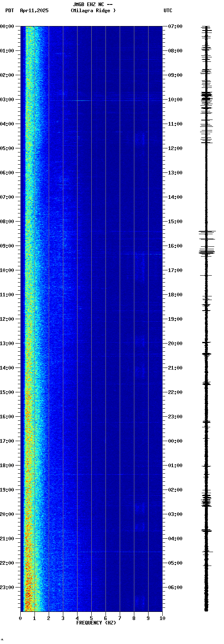Click the 09:00 PDT time label

pyautogui.click(x=7, y=246)
